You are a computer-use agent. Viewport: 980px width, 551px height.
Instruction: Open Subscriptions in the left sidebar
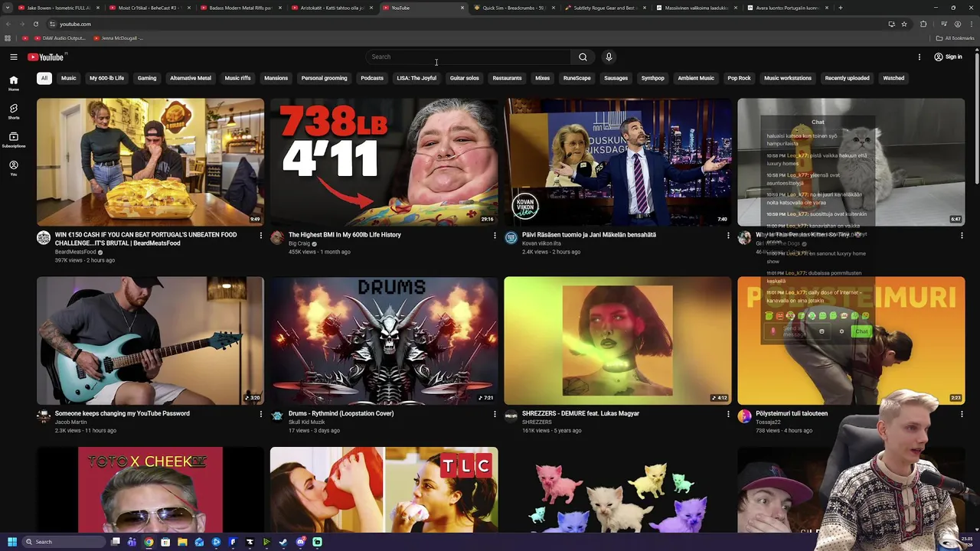[x=14, y=139]
